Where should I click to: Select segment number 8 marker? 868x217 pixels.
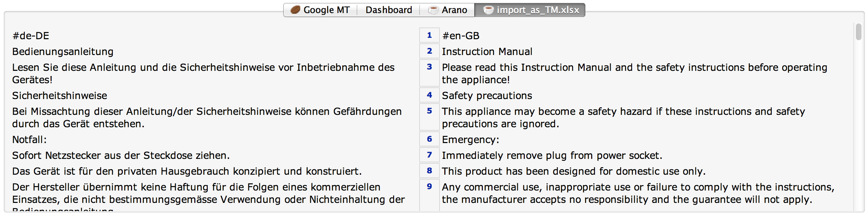[x=429, y=171]
